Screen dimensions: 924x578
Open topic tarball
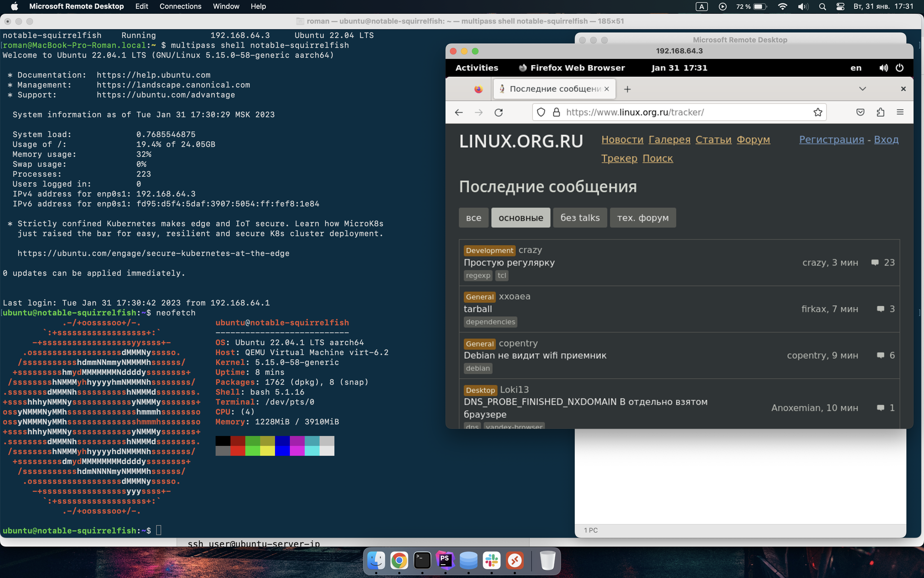pos(478,309)
